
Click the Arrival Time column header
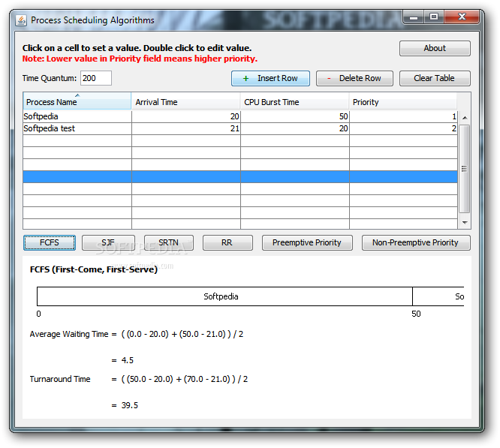pyautogui.click(x=185, y=101)
